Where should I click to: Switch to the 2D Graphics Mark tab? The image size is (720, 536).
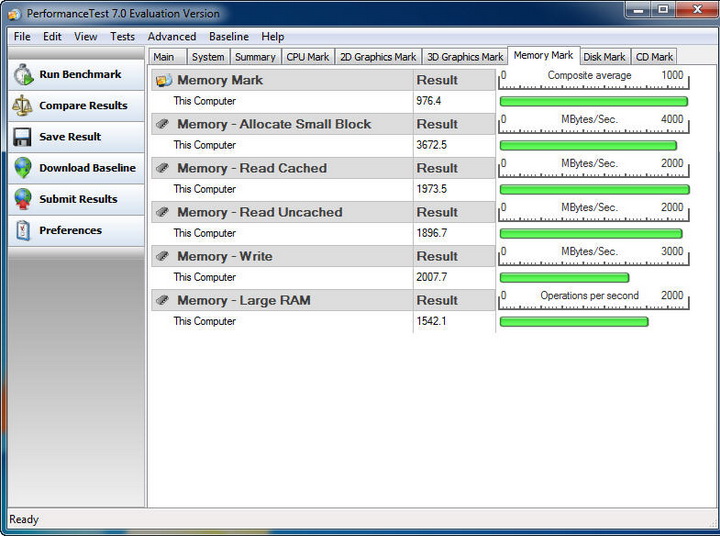(378, 57)
